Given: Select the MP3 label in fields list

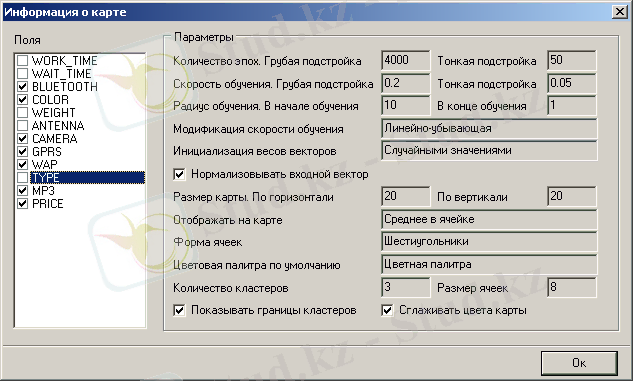Looking at the screenshot, I should pyautogui.click(x=43, y=191).
